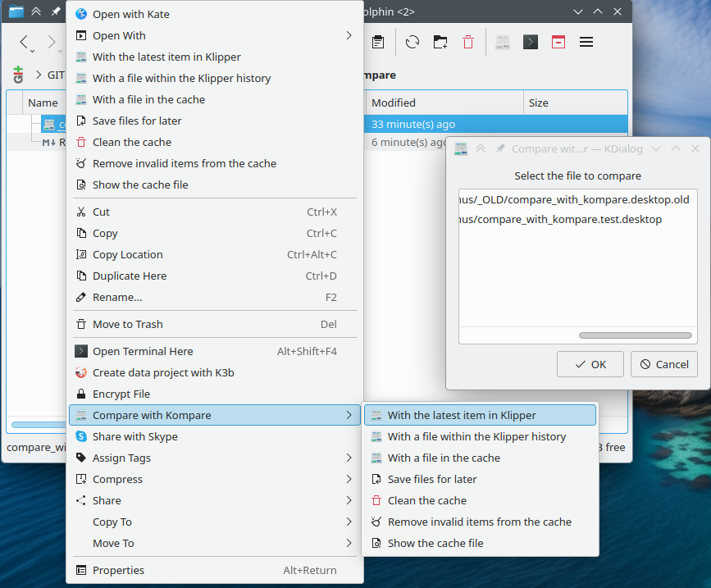
Task: Click the Open Terminal Here icon
Action: coord(81,351)
